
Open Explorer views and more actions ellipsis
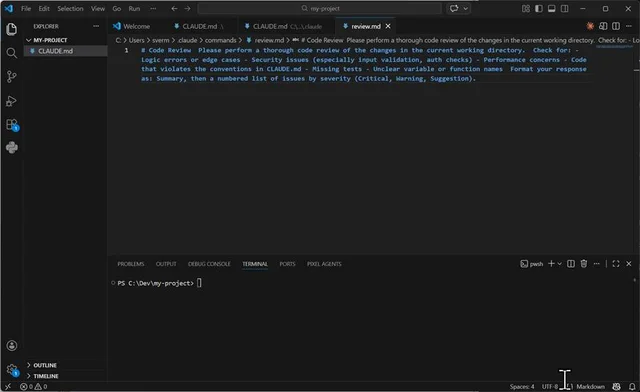(96, 26)
